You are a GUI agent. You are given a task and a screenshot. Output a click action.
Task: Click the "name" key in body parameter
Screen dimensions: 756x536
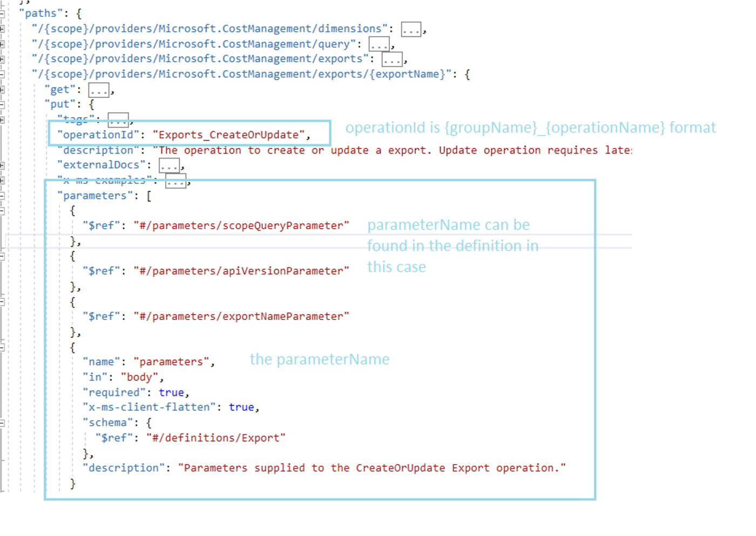tap(102, 362)
